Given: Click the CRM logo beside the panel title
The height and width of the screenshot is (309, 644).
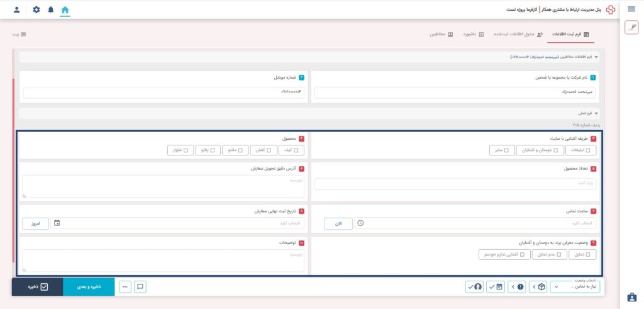Looking at the screenshot, I should pyautogui.click(x=611, y=9).
